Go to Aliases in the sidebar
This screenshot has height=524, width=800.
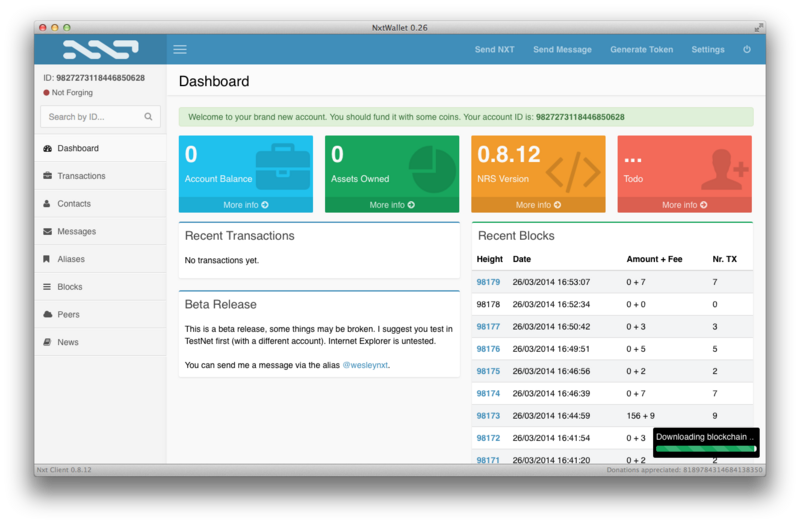pyautogui.click(x=71, y=259)
